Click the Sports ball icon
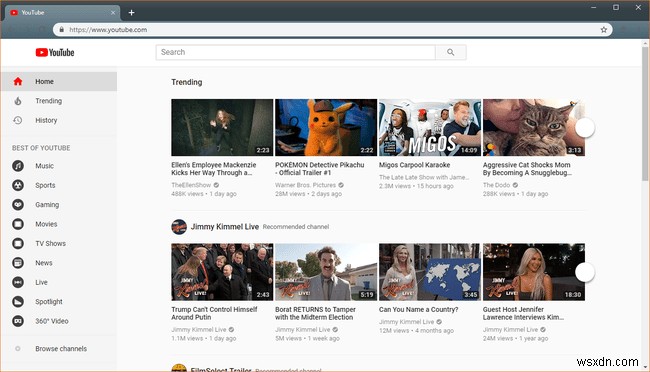Screen dimensions: 650x372 (x=18, y=185)
